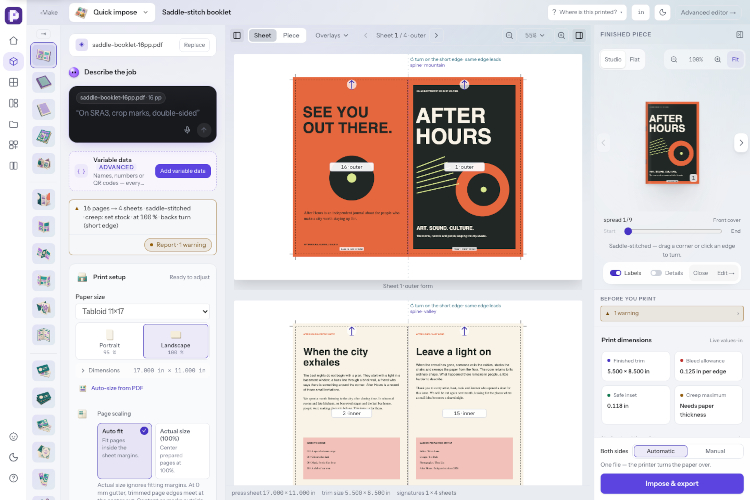Open the smiley feedback icon at bottom left
This screenshot has height=500, width=750.
pyautogui.click(x=13, y=436)
